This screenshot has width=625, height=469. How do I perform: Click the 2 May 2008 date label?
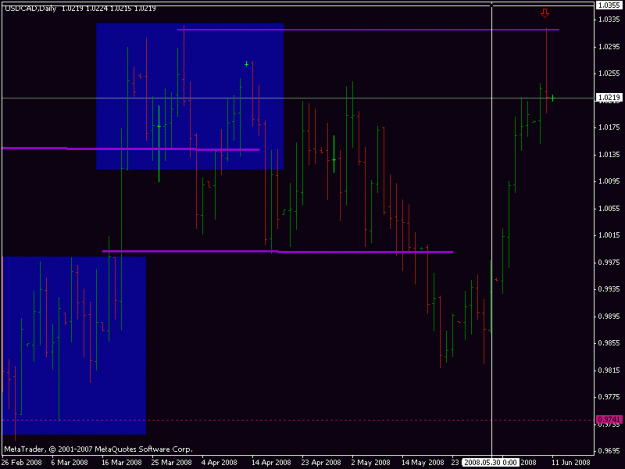[371, 462]
